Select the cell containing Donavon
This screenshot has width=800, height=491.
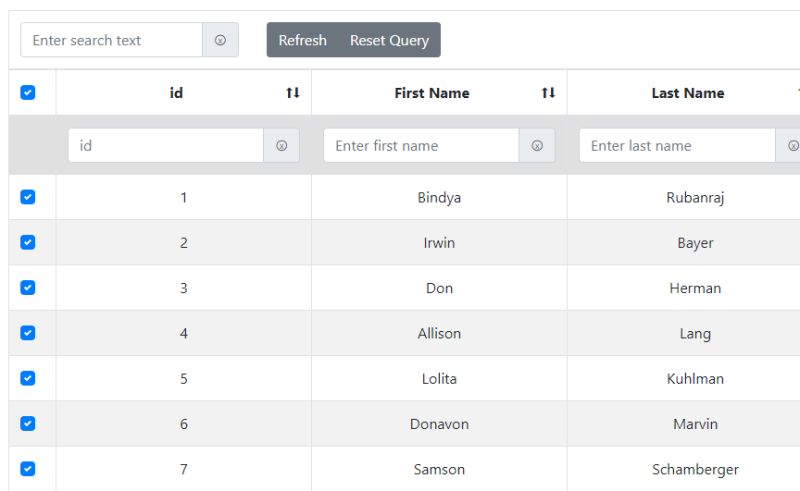point(439,424)
